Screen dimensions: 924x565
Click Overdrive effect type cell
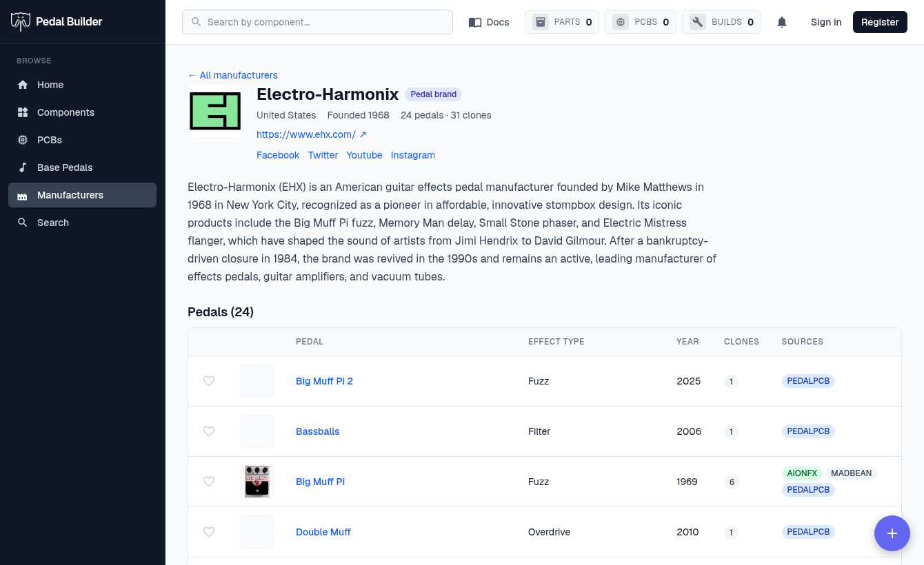point(549,532)
